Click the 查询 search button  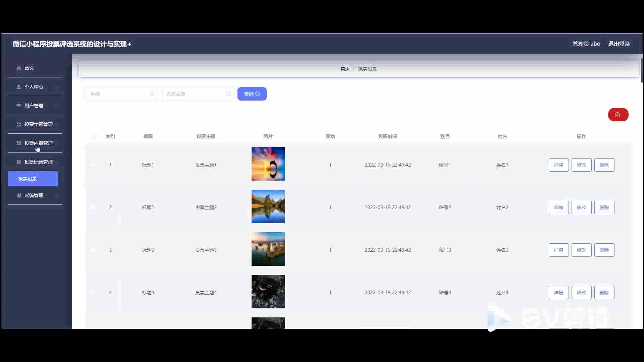(x=252, y=94)
